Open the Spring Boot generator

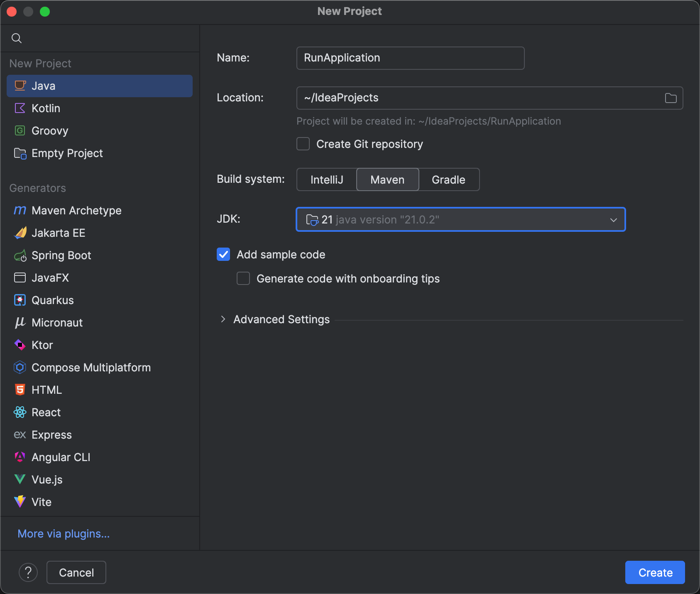tap(61, 255)
